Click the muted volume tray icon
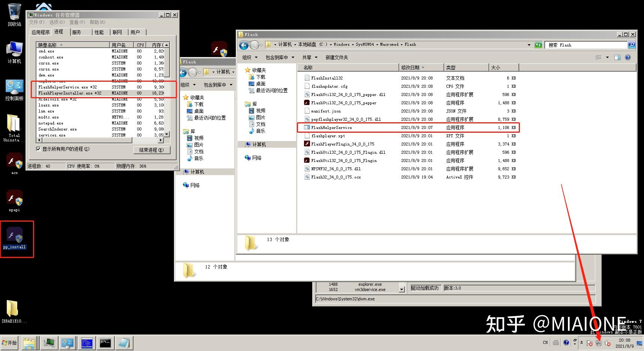 point(608,343)
